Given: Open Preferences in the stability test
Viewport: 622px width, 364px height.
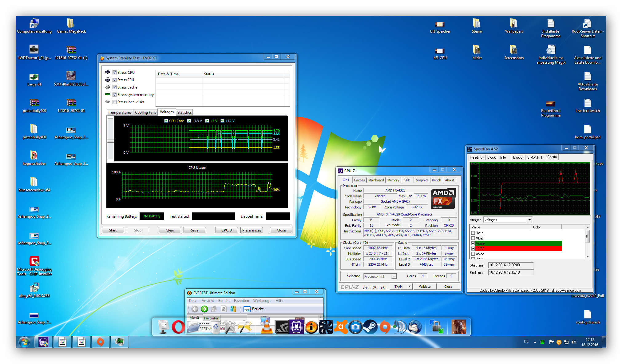Looking at the screenshot, I should [x=252, y=230].
